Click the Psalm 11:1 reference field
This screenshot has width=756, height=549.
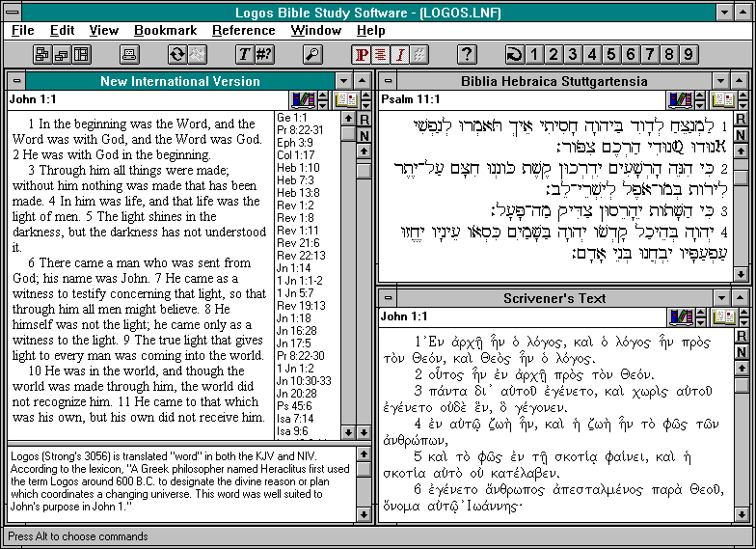(x=523, y=100)
